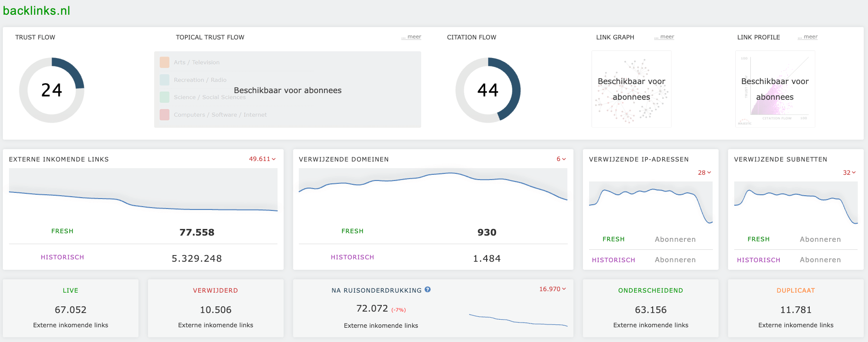Click the Arts / Television color swatch

(165, 62)
